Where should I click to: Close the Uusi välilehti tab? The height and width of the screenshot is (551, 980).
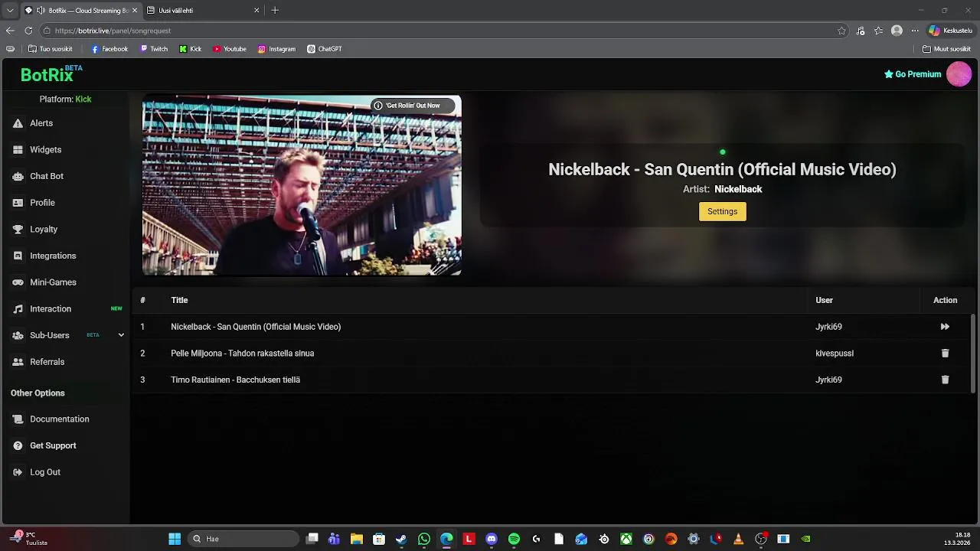[x=256, y=11]
